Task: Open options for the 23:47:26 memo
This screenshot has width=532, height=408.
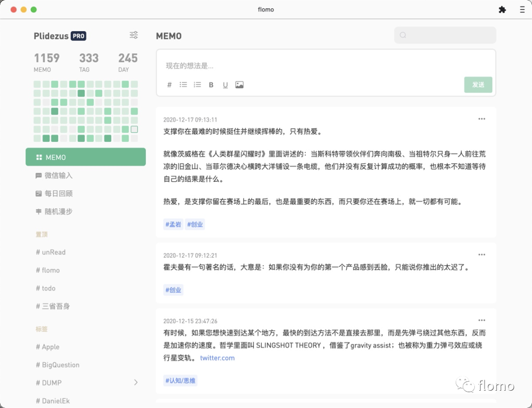Action: (x=482, y=320)
